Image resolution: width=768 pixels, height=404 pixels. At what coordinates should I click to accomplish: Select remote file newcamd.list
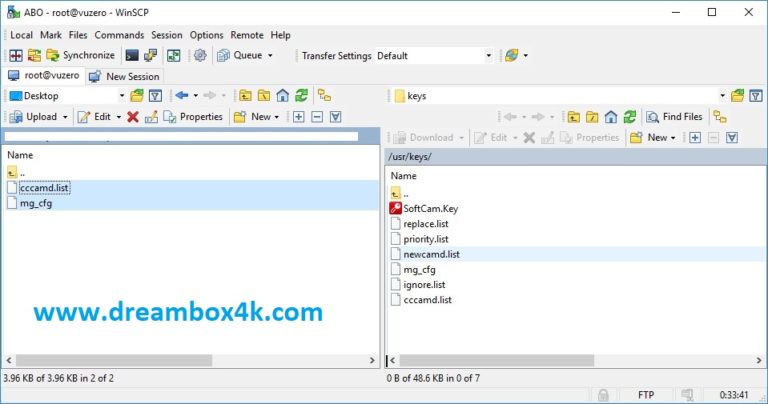pos(432,254)
